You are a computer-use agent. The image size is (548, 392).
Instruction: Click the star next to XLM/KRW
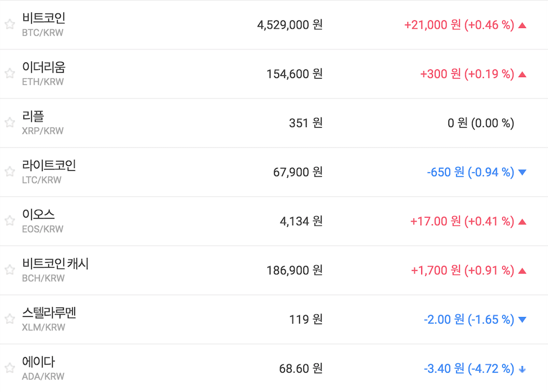[x=10, y=319]
